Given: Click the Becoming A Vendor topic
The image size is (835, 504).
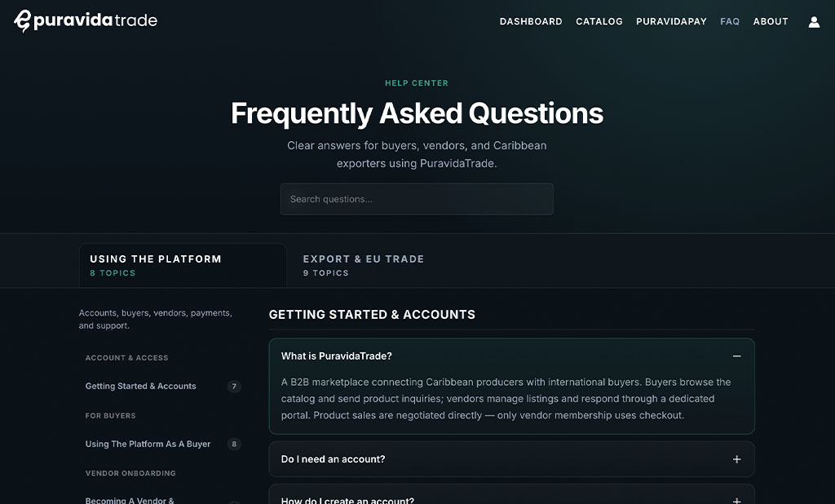Looking at the screenshot, I should click(130, 500).
